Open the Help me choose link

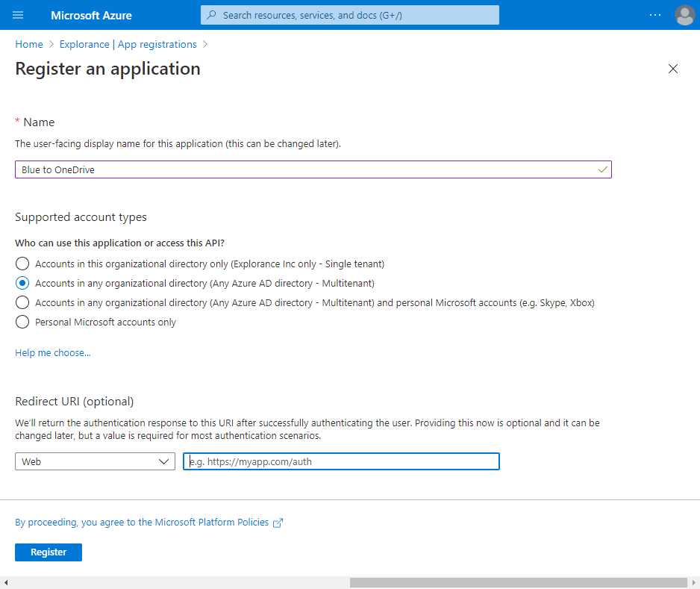click(52, 352)
